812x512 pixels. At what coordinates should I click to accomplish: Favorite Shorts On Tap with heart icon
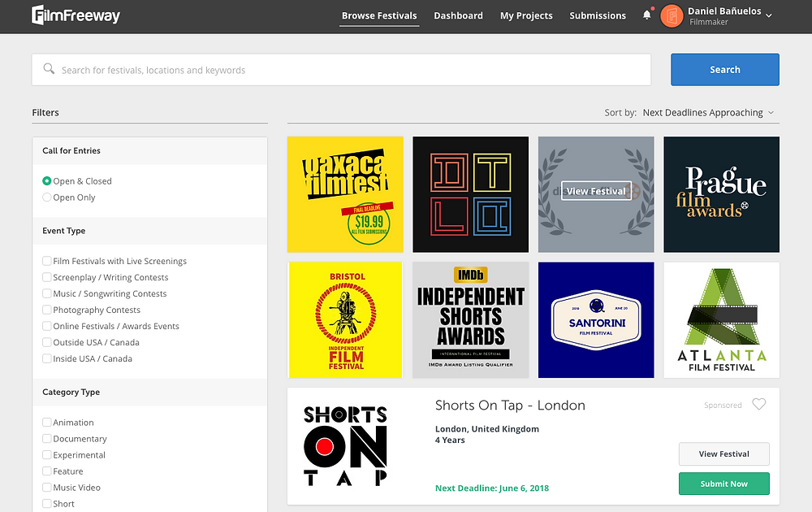point(758,404)
